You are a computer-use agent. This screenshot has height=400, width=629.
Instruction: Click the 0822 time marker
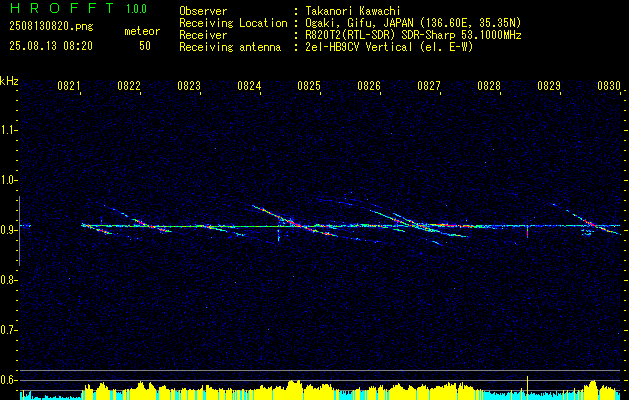129,85
